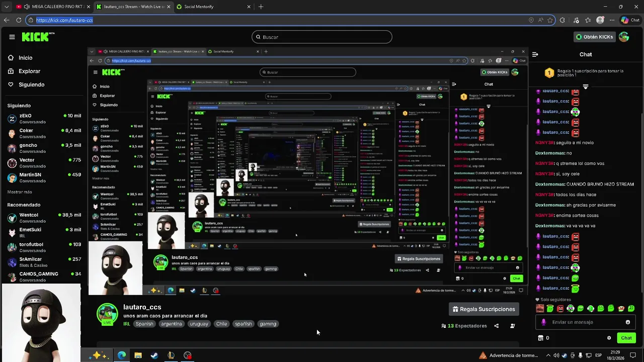Open new browser tab plus button
Viewport: 644px width, 362px height.
[x=261, y=7]
